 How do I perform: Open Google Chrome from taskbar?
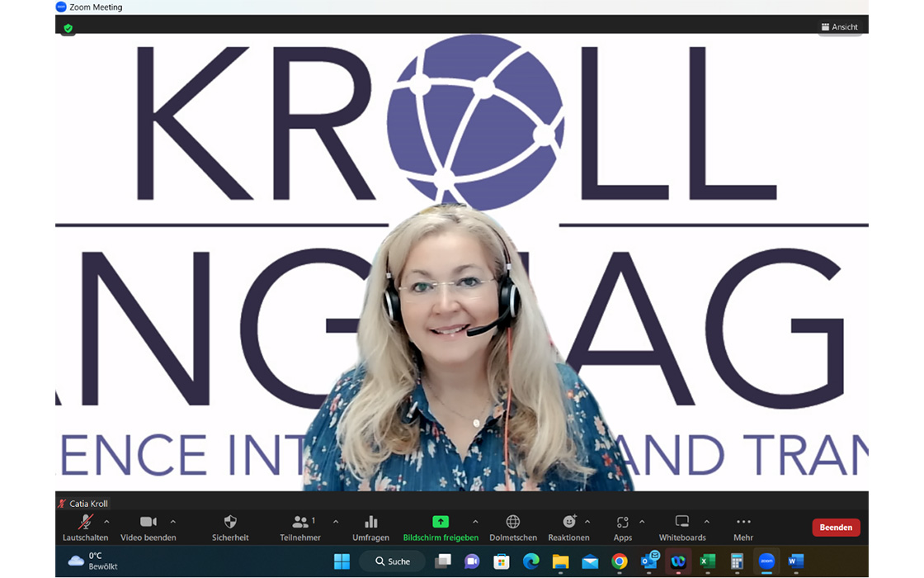620,561
